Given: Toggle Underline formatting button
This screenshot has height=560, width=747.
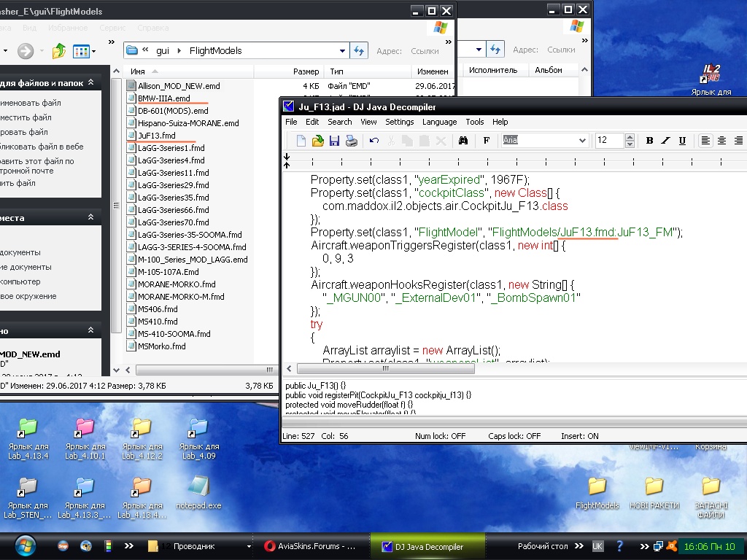Looking at the screenshot, I should pyautogui.click(x=682, y=141).
